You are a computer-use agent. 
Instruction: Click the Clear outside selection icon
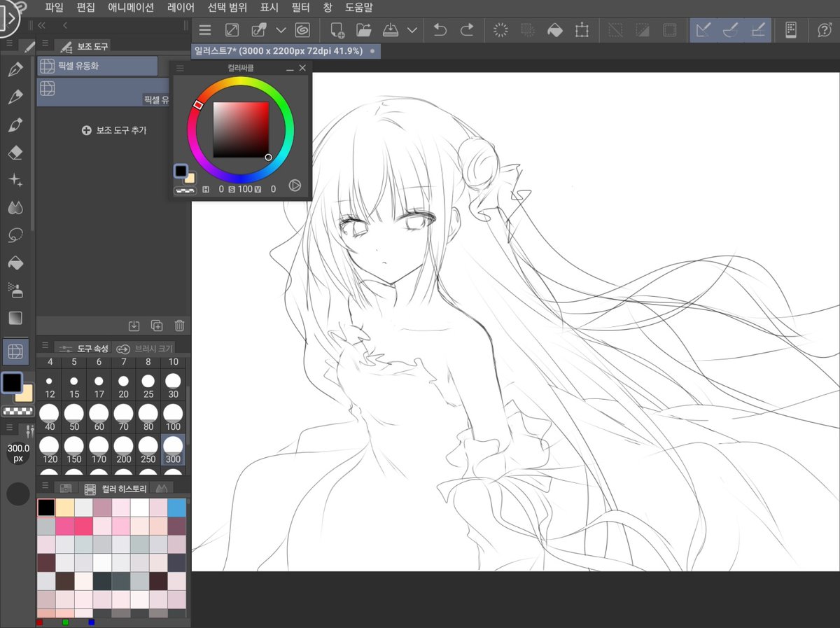point(528,30)
